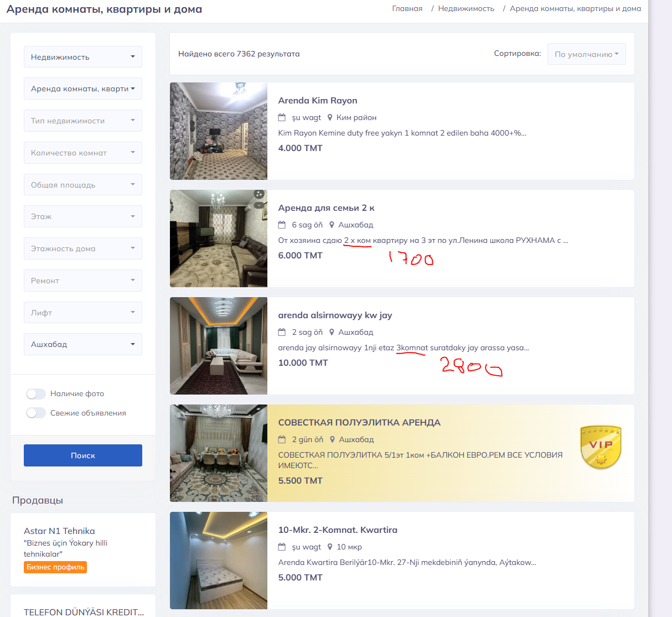
Task: Expand the Тип недвижимости dropdown
Action: (x=83, y=121)
